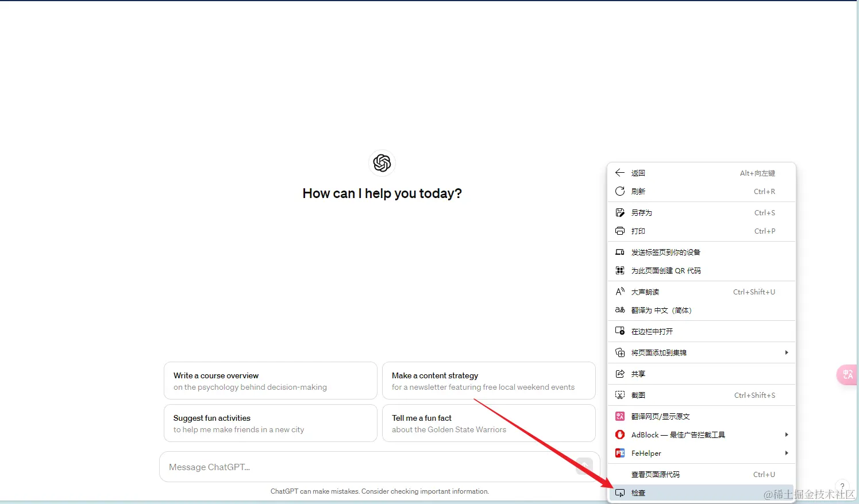Choose 截图 from the context menu
Viewport: 859px width, 504px height.
point(702,395)
